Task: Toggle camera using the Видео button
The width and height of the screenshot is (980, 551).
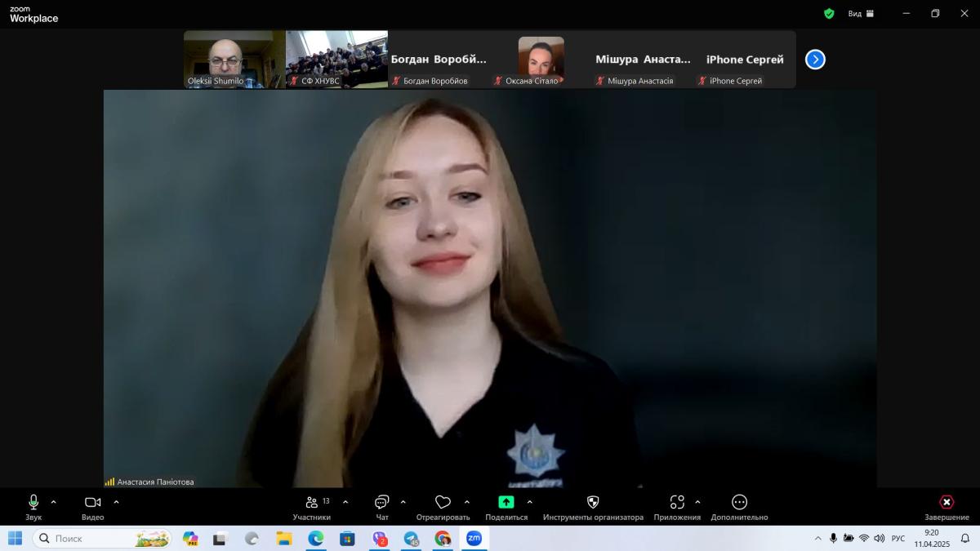Action: tap(92, 503)
